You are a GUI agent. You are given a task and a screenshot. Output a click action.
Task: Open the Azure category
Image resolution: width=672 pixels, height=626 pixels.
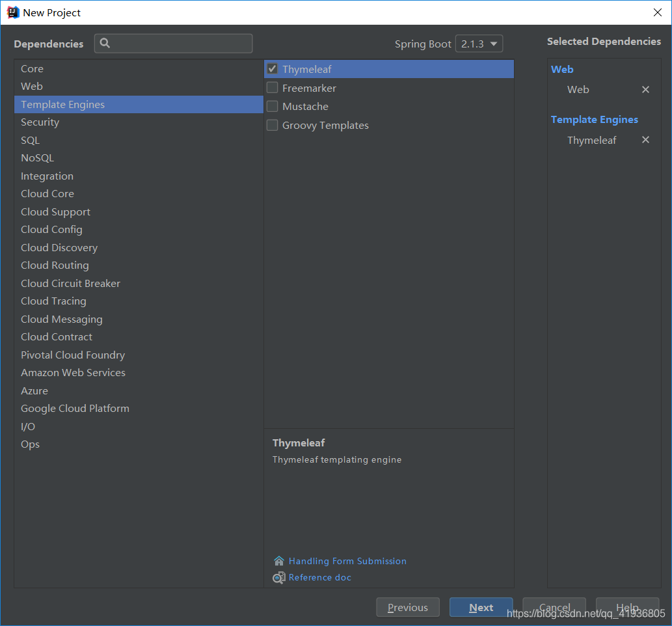(139, 390)
